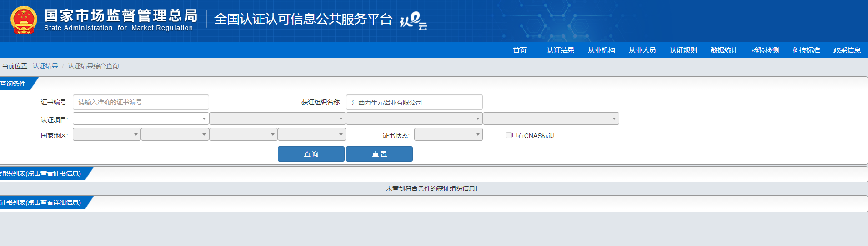868x246 pixels.
Task: Click the 认e云 logo icon
Action: point(413,21)
